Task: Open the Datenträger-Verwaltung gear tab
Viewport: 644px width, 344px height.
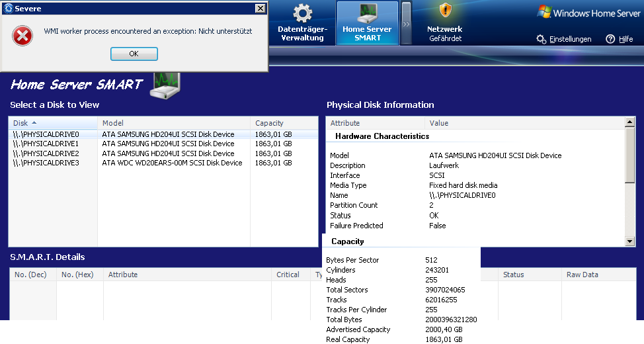Action: pos(303,22)
